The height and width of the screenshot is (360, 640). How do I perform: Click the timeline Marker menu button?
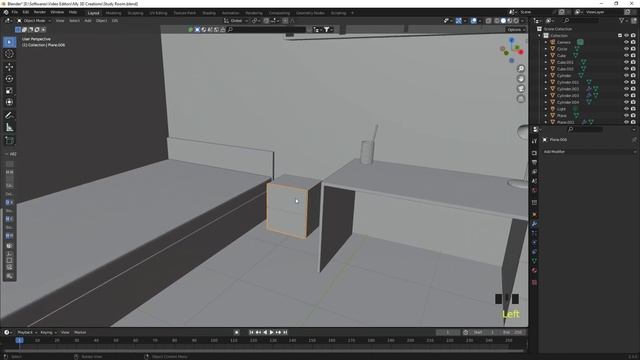coord(80,332)
